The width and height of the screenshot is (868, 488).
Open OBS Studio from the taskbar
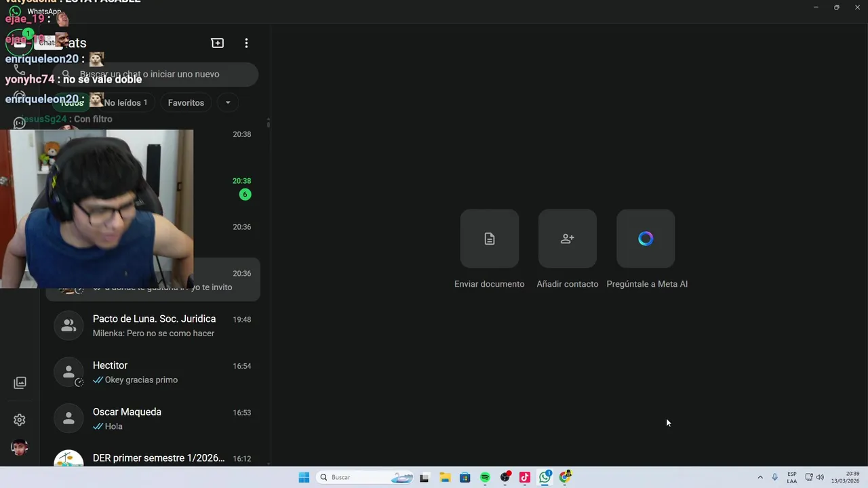(505, 477)
